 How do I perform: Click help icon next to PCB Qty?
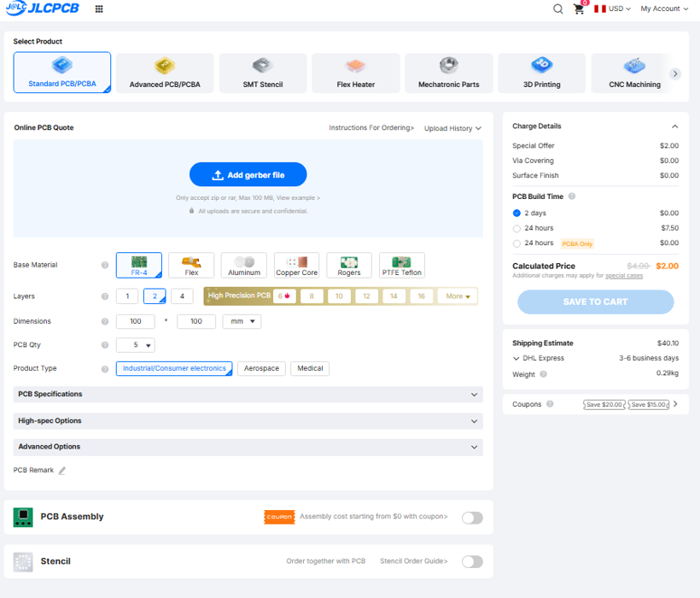click(x=105, y=345)
